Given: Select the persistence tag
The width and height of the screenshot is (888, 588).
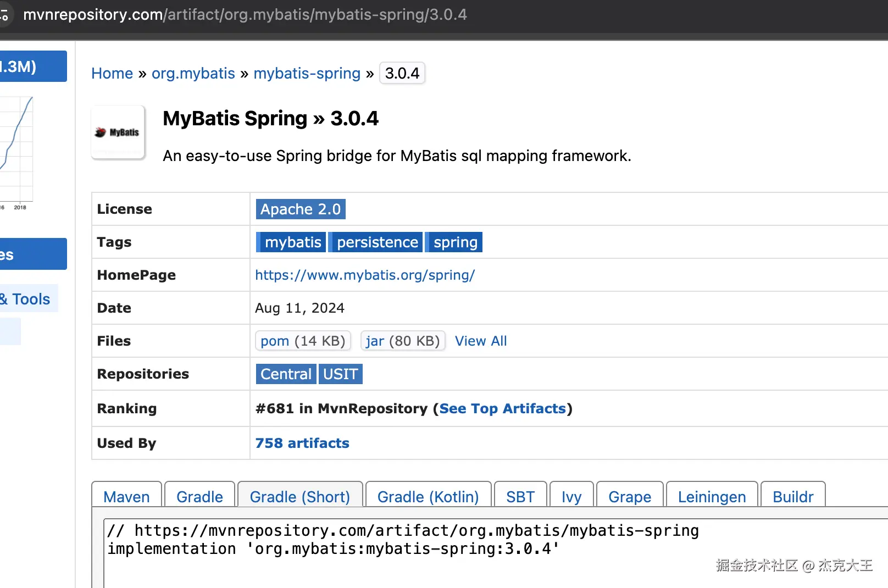Looking at the screenshot, I should coord(377,242).
